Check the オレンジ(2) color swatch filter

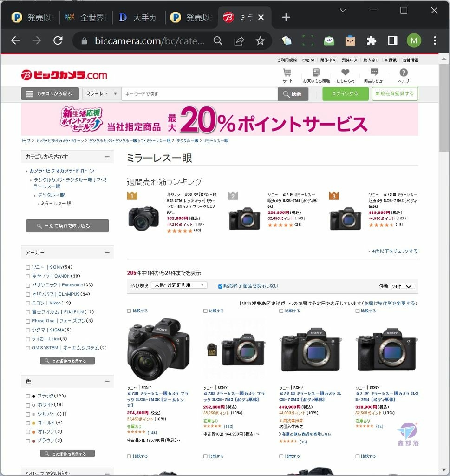click(28, 432)
